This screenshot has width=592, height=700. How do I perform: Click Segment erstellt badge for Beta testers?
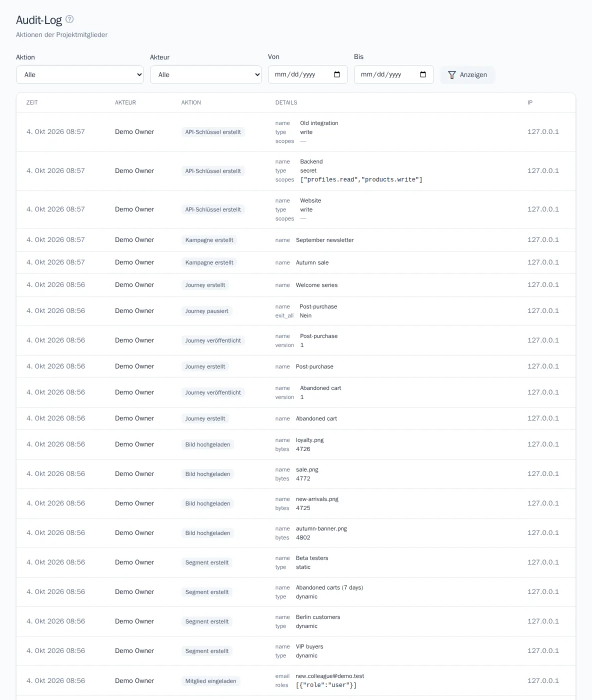[x=207, y=562]
